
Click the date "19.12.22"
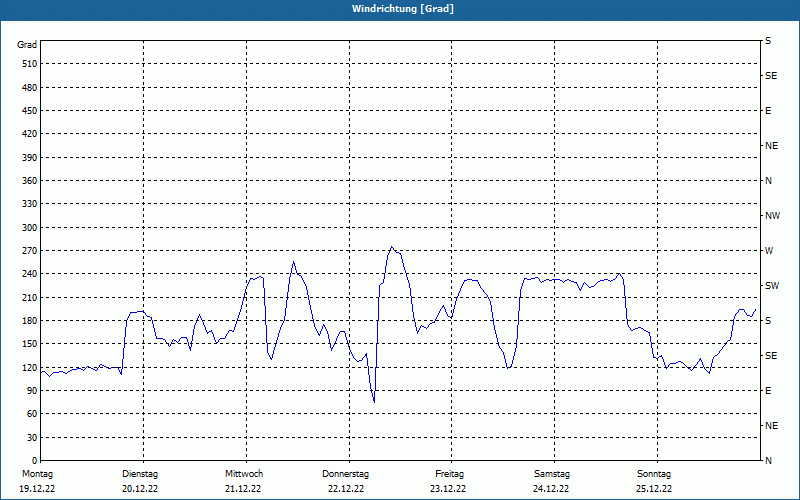tap(37, 489)
